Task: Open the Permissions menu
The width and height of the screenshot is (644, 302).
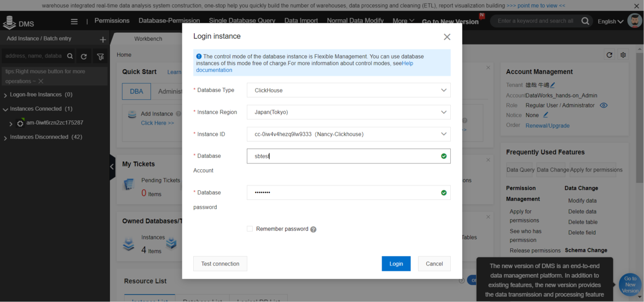Action: click(112, 20)
